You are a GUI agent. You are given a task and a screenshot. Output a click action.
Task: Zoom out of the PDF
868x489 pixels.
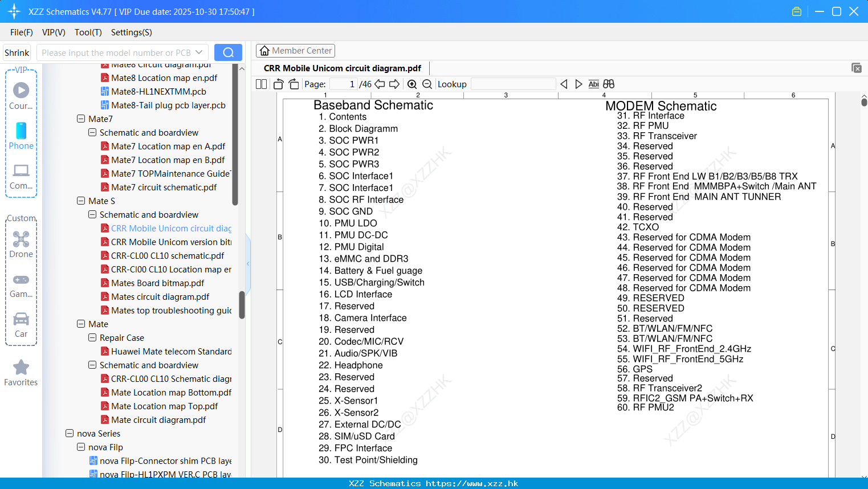pos(427,84)
